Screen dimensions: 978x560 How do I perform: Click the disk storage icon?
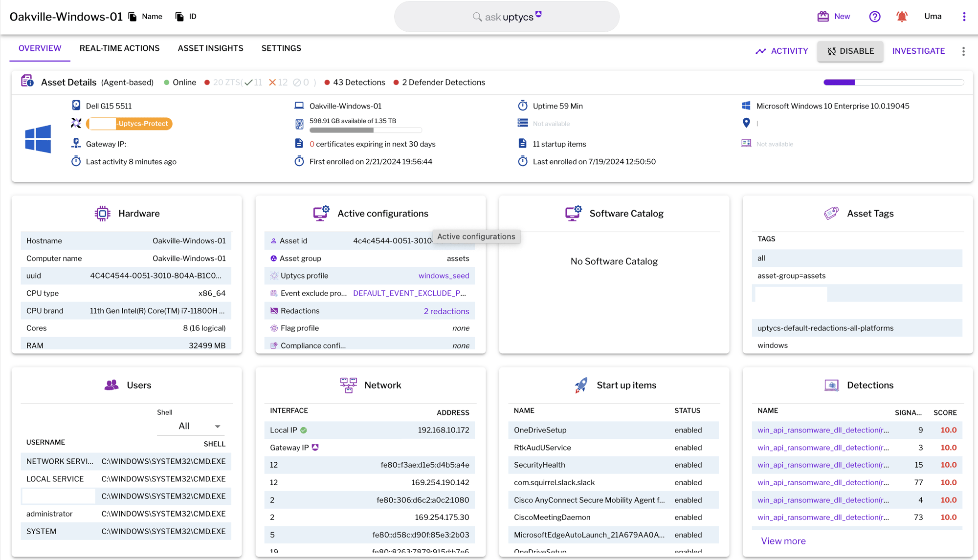[299, 124]
